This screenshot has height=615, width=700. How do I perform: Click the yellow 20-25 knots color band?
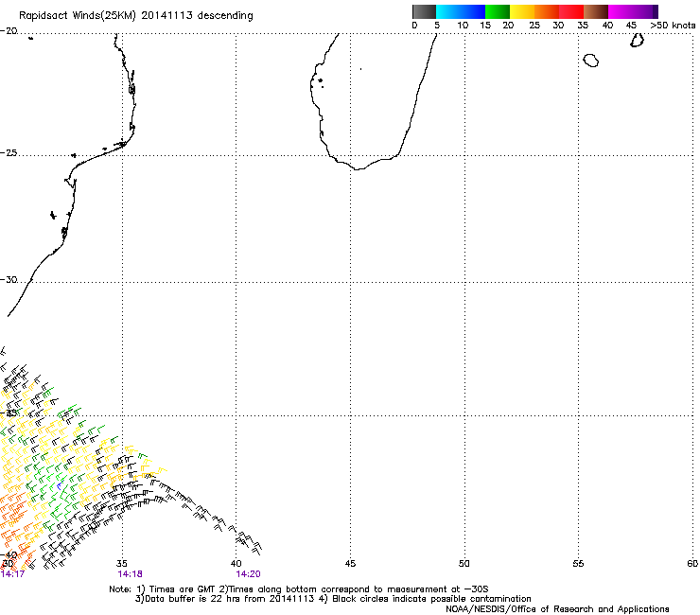pos(522,11)
